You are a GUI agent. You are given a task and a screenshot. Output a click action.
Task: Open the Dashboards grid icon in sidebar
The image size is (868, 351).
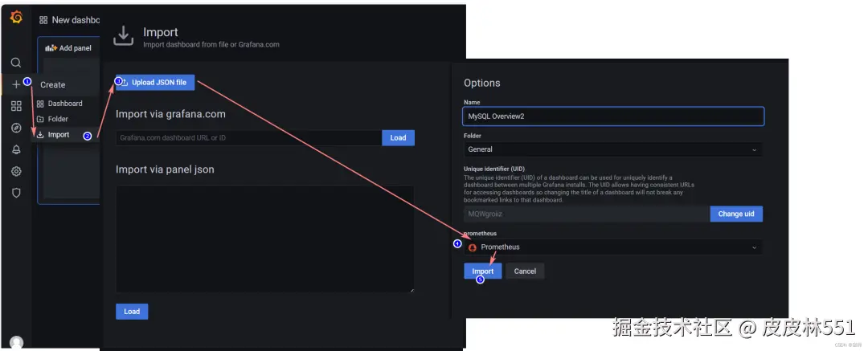pos(16,106)
